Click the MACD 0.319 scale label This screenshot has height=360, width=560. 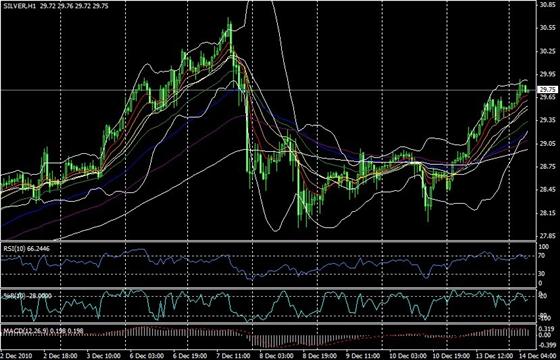(x=545, y=329)
